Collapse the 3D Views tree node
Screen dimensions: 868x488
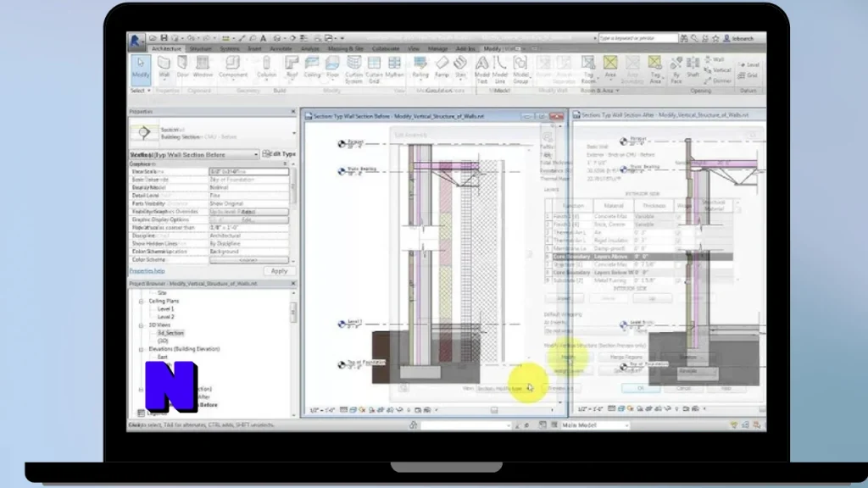point(142,325)
